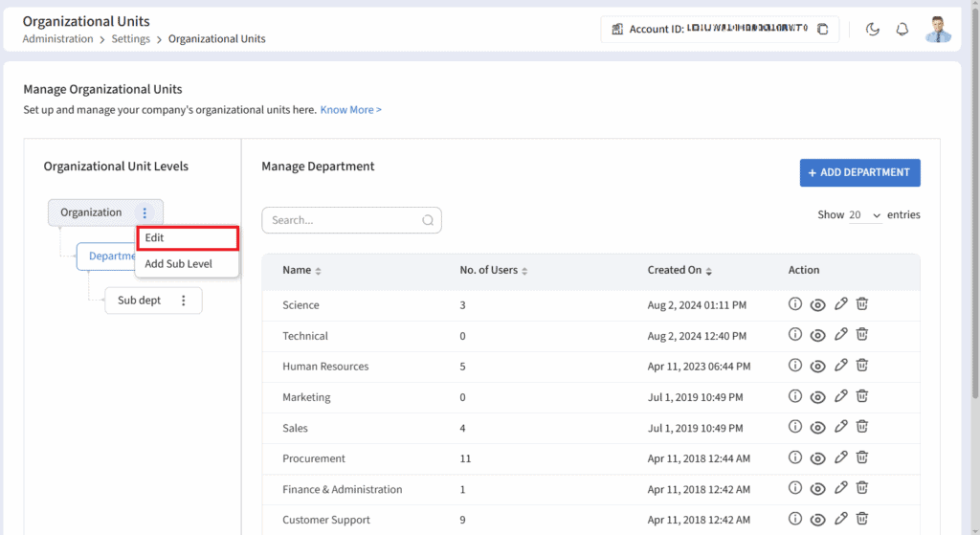
Task: View Marketing department via eye icon
Action: pos(817,397)
